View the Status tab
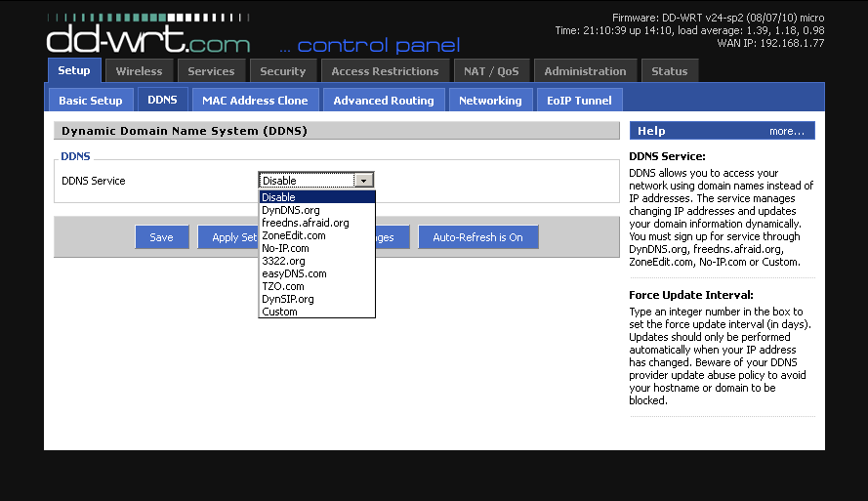Screen dimensions: 868x501 [x=669, y=71]
